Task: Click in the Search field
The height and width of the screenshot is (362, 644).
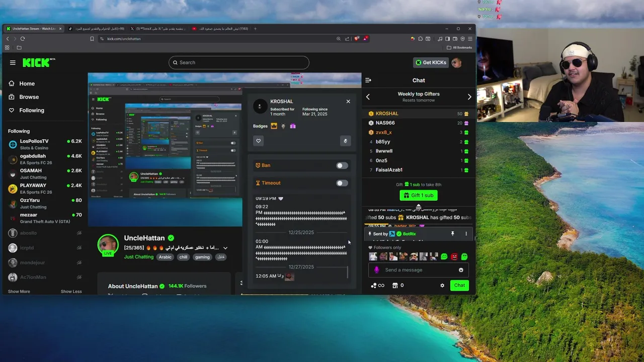Action: tap(239, 62)
